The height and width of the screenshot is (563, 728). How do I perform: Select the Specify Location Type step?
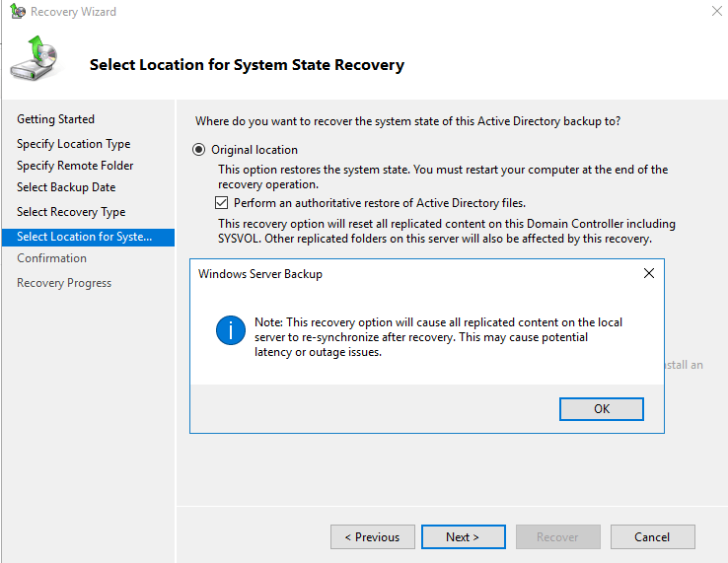tap(74, 144)
